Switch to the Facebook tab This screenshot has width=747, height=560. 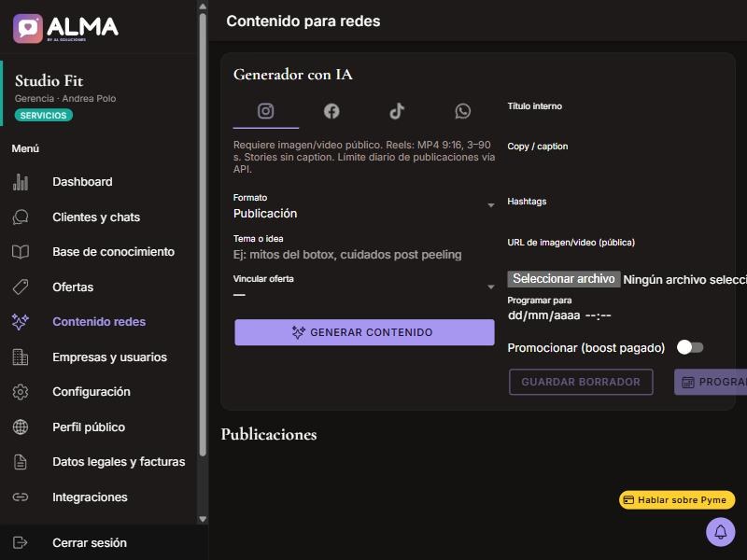331,111
